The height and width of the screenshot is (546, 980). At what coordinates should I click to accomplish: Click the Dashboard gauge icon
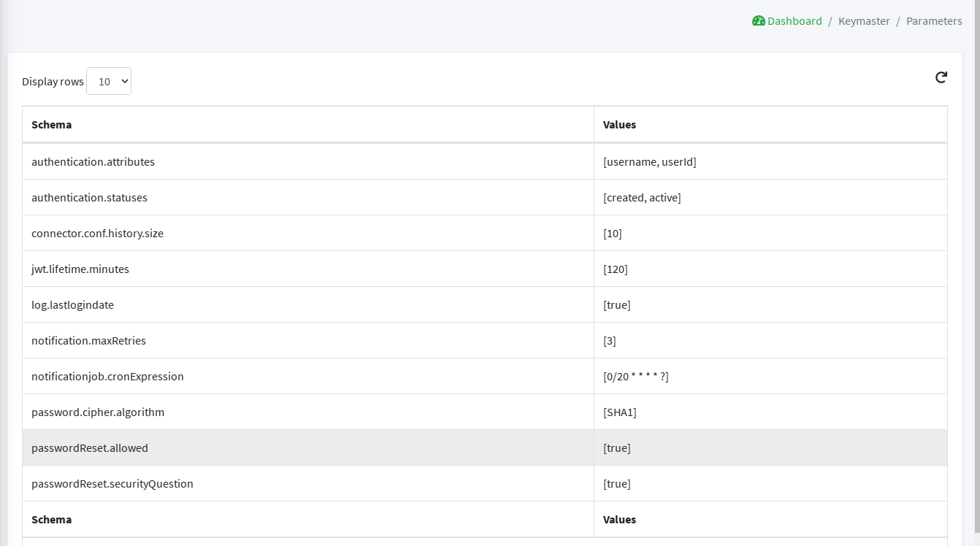coord(758,21)
